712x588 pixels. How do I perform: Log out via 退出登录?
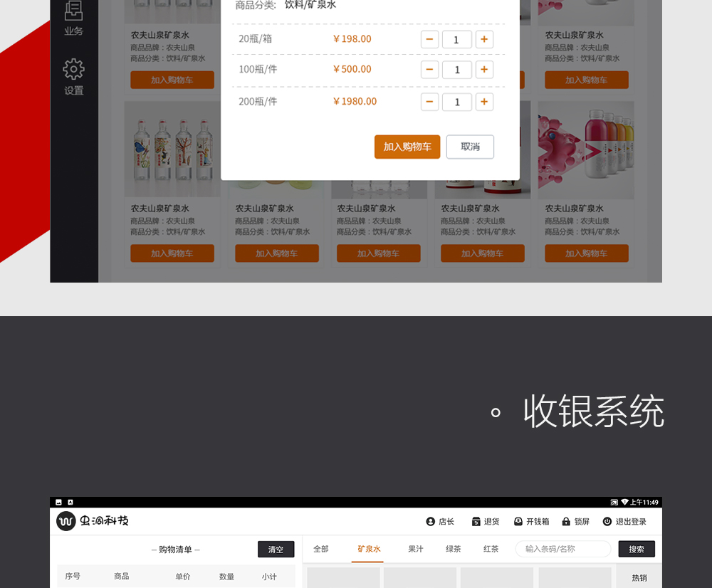(x=624, y=522)
